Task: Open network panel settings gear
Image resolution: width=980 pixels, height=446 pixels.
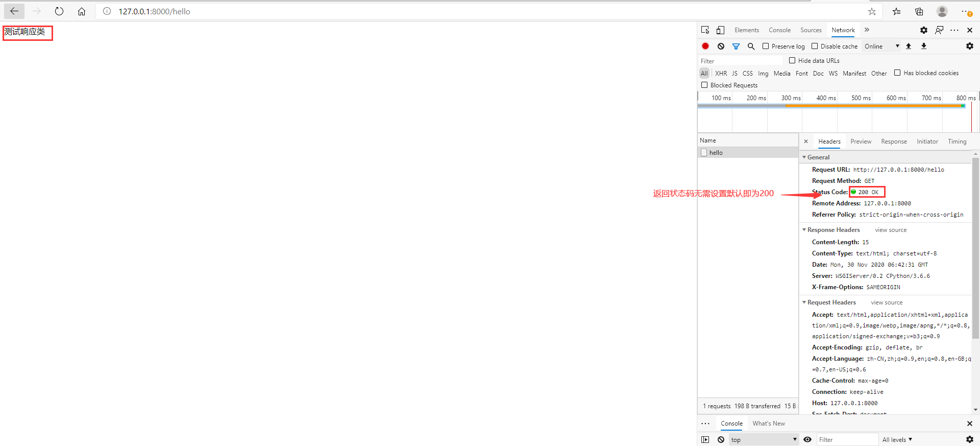Action: pos(970,46)
